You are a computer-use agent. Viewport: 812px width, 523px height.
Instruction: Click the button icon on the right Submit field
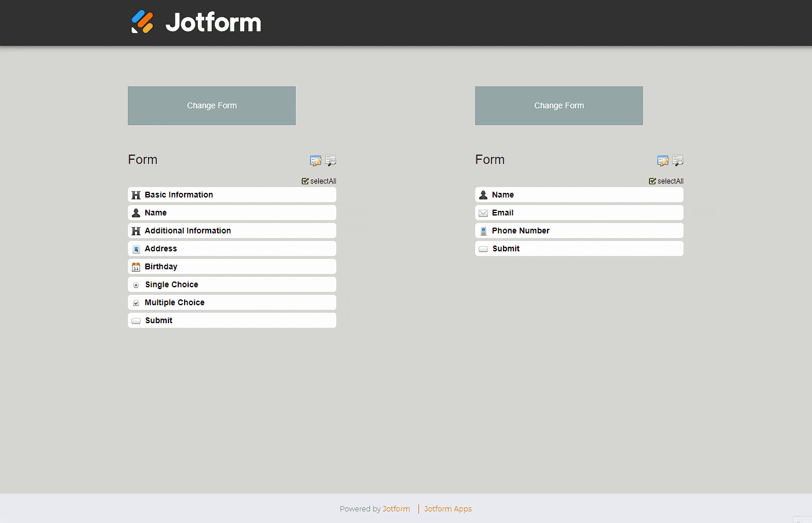(x=483, y=248)
